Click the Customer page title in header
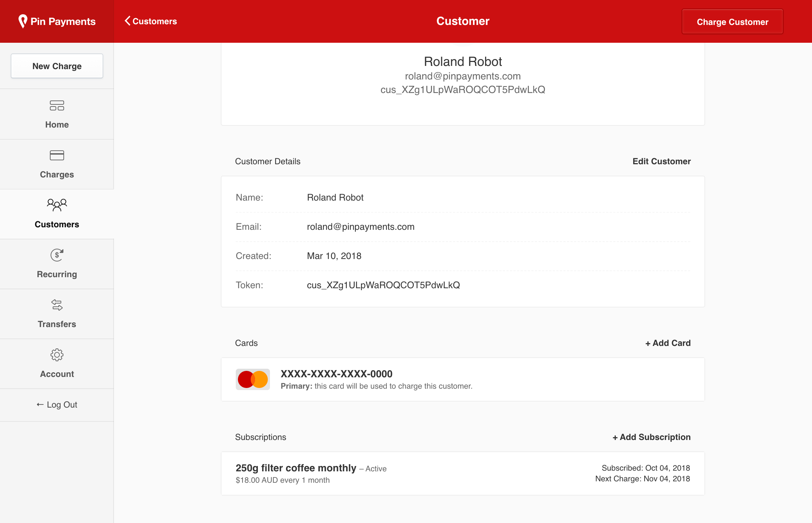812x523 pixels. tap(463, 21)
